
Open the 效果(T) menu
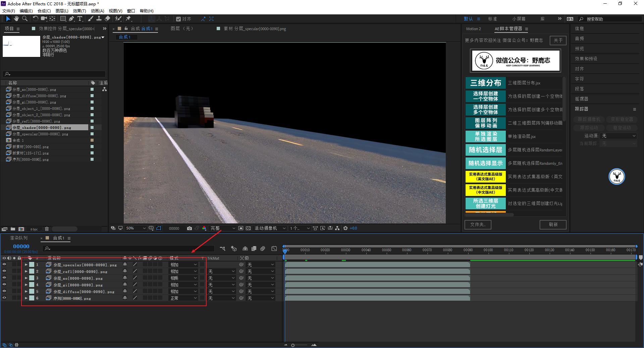point(79,11)
